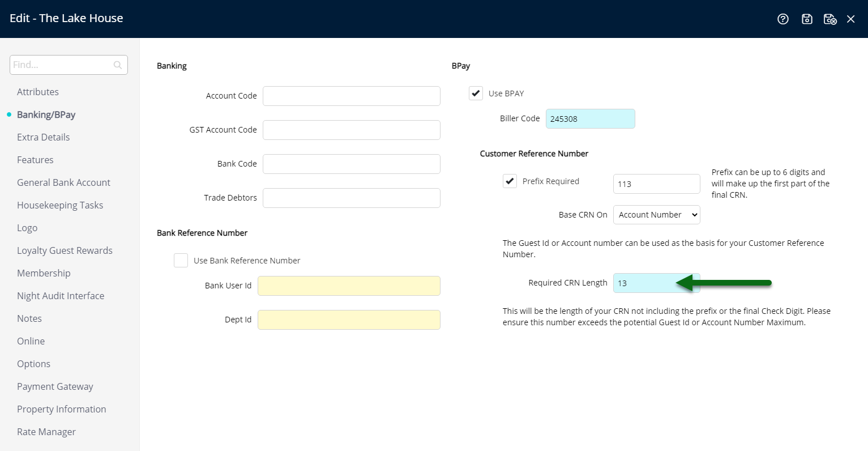Toggle the Use BPAY checkbox
The image size is (868, 451).
click(476, 93)
